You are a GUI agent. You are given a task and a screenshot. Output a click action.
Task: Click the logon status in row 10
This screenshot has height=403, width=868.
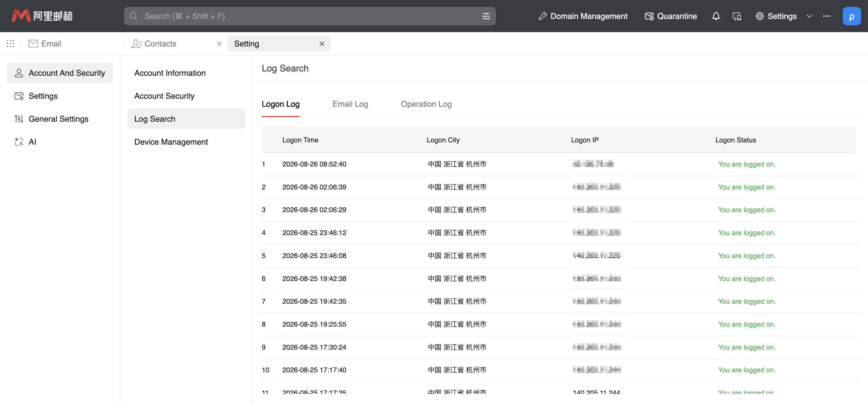746,370
